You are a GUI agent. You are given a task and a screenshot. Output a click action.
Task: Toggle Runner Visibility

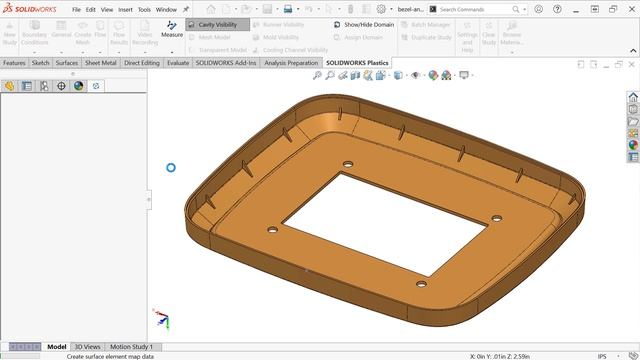click(x=278, y=24)
